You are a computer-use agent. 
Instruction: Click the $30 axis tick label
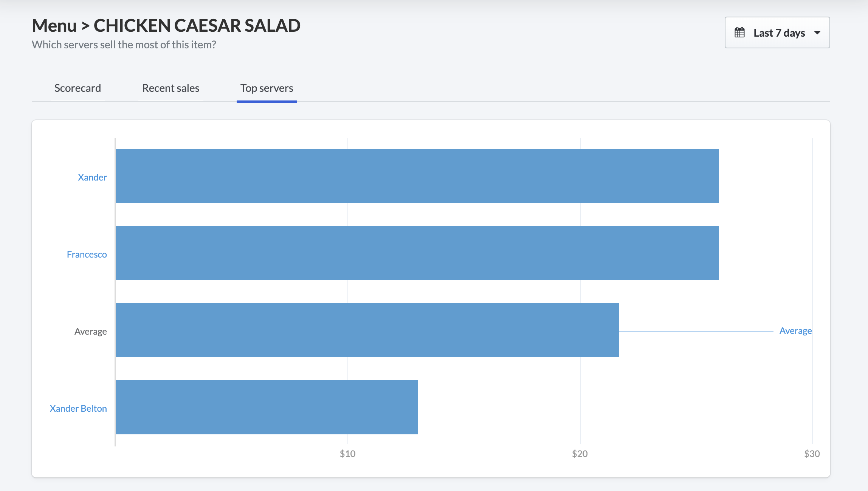[812, 454]
